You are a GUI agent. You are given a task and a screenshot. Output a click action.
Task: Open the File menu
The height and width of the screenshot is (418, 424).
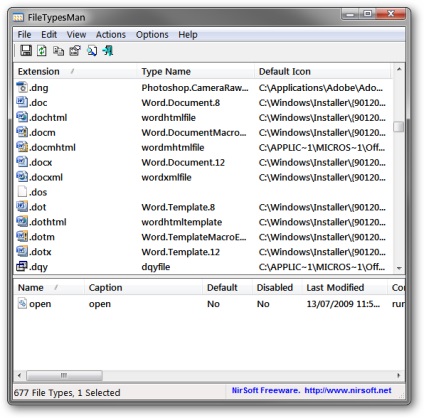(x=24, y=35)
